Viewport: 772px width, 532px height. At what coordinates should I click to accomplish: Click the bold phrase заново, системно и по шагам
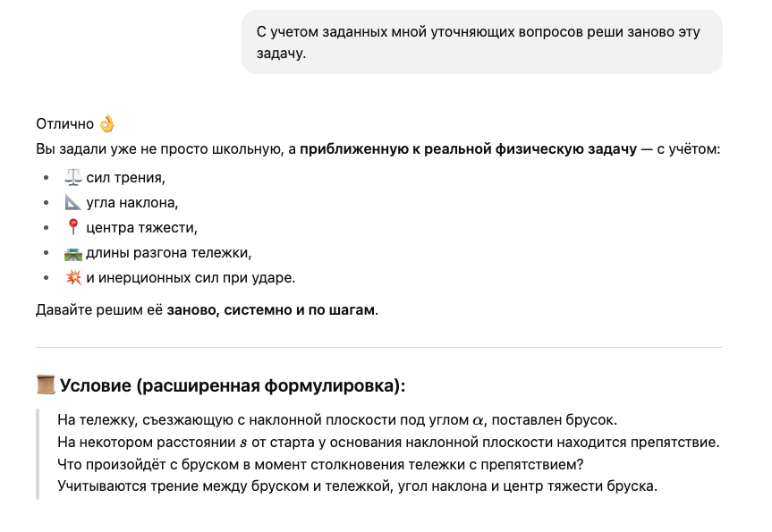(271, 310)
